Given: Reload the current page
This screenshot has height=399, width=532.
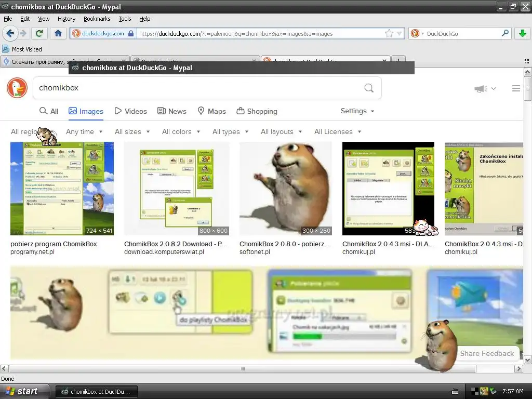Looking at the screenshot, I should [39, 33].
